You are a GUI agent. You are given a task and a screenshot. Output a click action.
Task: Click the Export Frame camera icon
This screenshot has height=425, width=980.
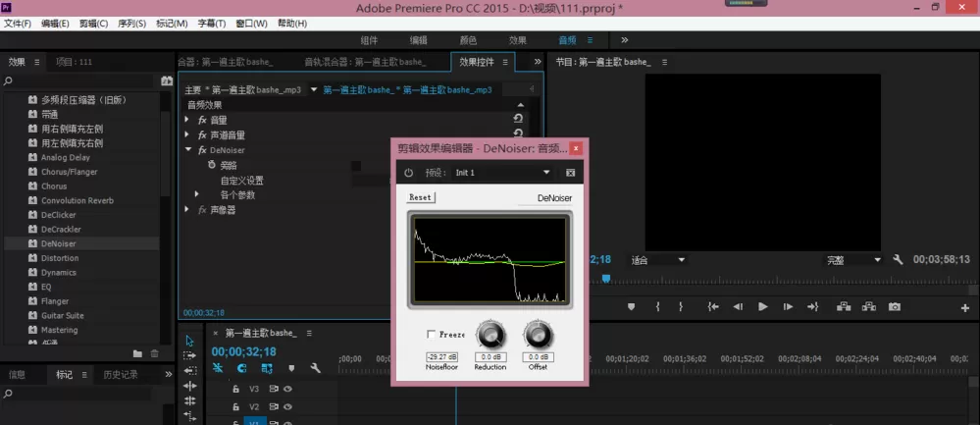(x=895, y=307)
